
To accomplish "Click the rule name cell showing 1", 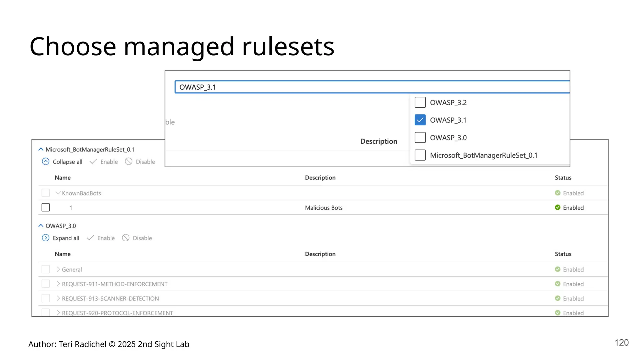I will tap(71, 208).
